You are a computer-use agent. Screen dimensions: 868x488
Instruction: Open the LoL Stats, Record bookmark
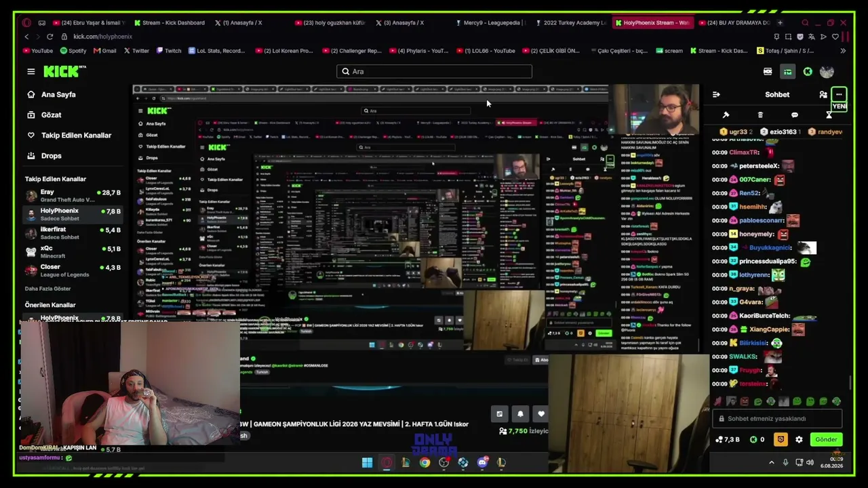coord(216,51)
